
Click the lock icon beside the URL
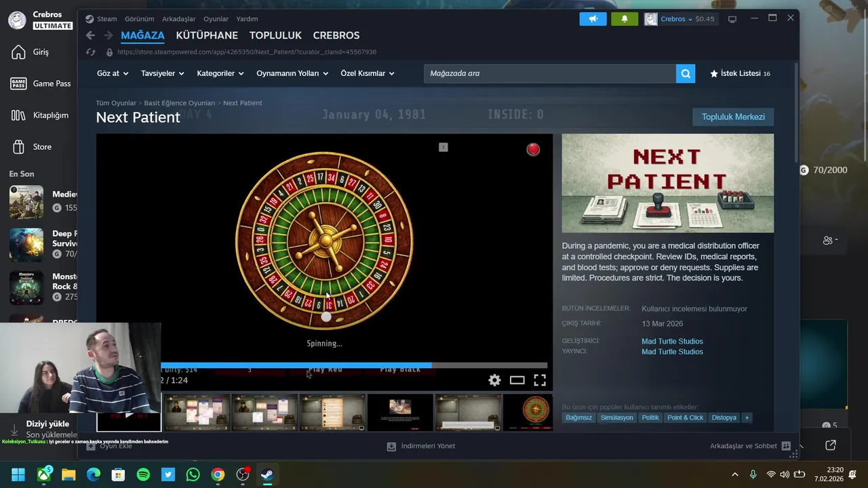click(109, 52)
